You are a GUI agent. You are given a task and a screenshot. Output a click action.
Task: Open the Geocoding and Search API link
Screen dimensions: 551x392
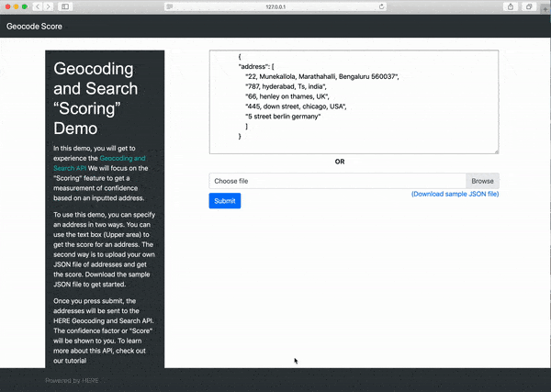(x=99, y=163)
